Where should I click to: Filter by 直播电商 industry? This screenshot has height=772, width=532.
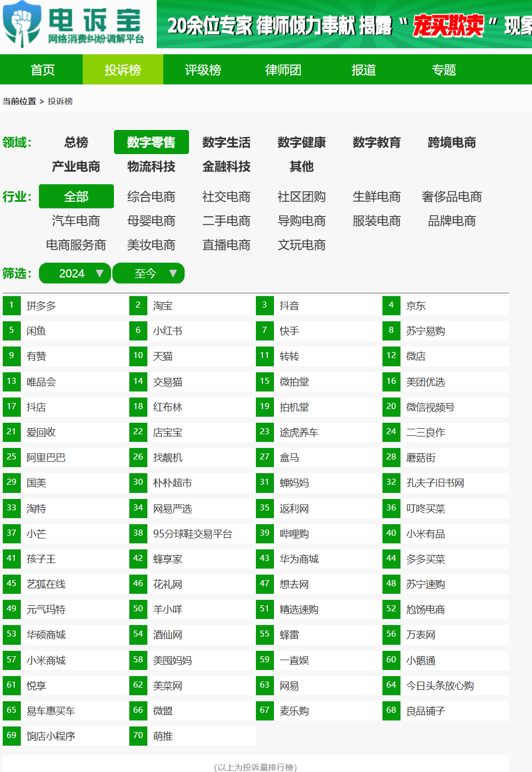226,245
